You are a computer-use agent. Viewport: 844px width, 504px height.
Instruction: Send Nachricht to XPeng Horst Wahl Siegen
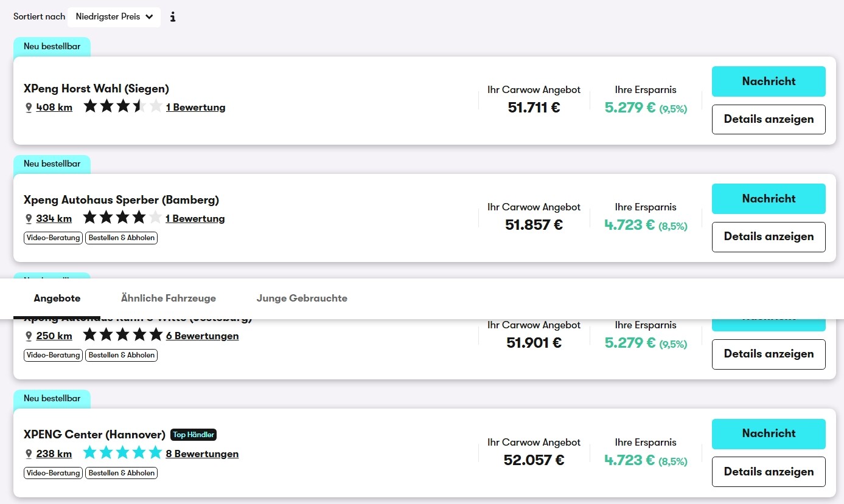point(769,81)
